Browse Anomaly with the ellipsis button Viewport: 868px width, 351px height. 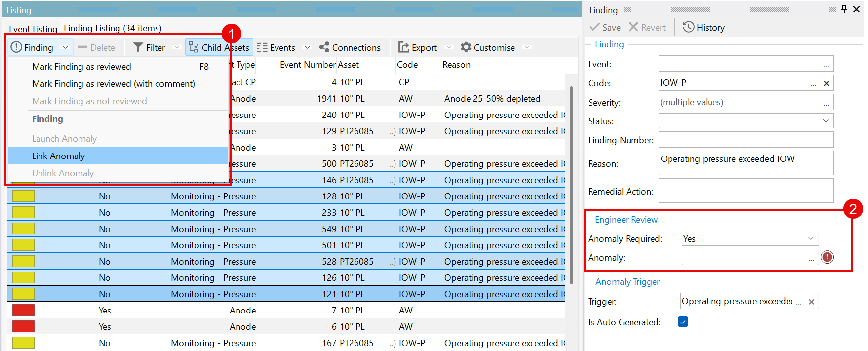tap(811, 258)
